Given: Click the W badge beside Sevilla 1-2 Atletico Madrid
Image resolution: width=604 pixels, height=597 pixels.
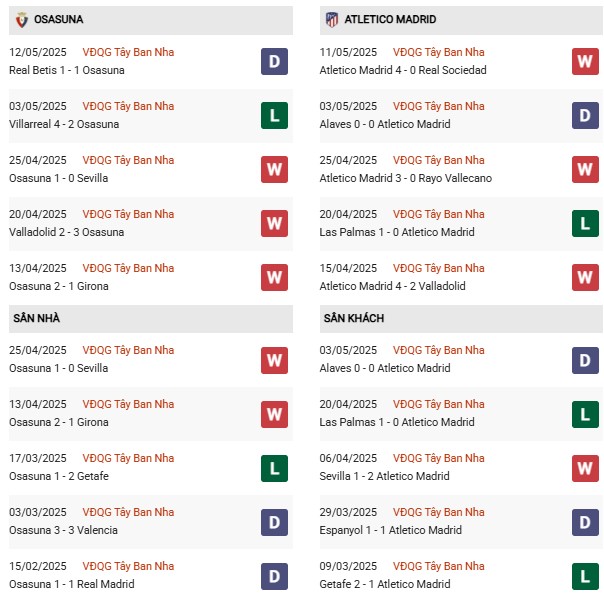Looking at the screenshot, I should (585, 468).
